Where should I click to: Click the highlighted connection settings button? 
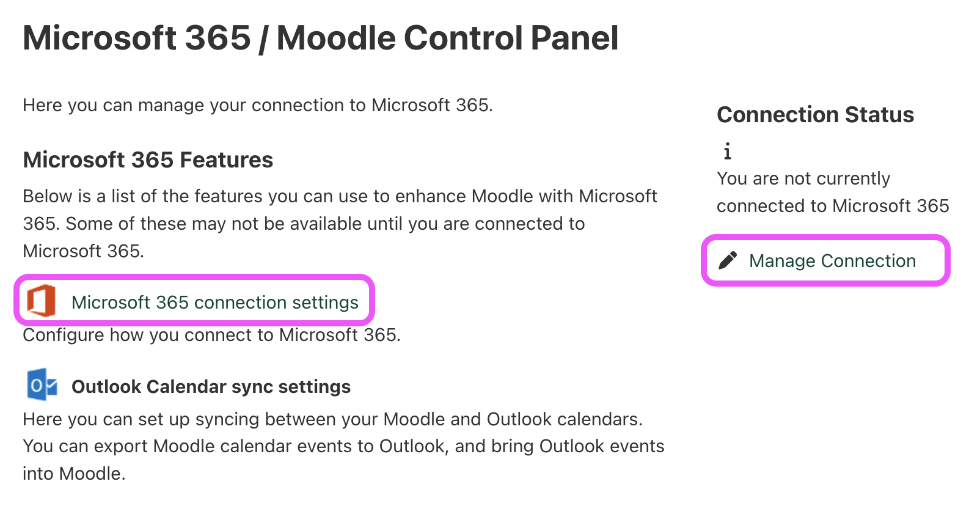click(x=194, y=301)
